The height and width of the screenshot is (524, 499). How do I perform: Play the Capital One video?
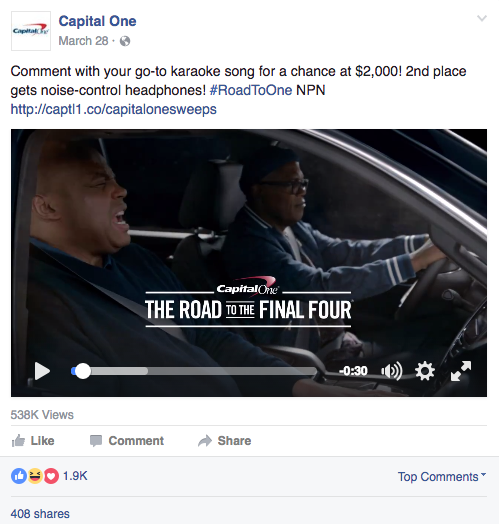point(42,371)
